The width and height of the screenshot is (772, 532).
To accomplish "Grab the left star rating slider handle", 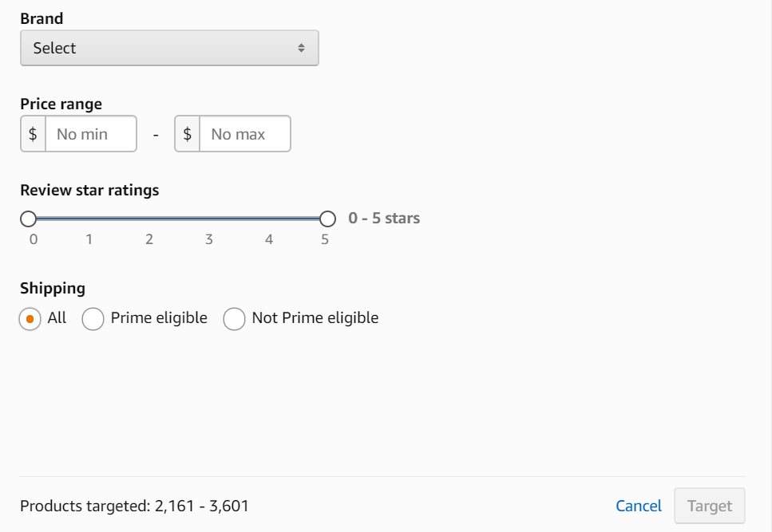I will coord(28,219).
